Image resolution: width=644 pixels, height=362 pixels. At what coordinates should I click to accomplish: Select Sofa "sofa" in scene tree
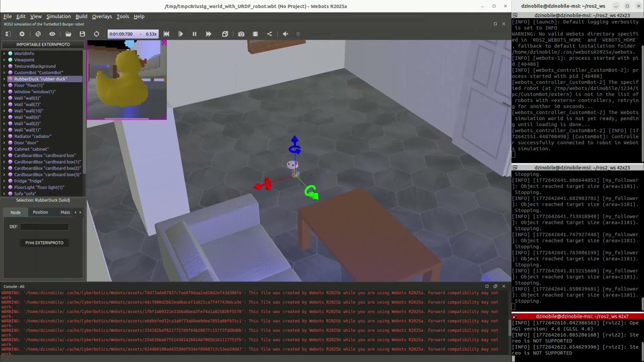pos(25,194)
